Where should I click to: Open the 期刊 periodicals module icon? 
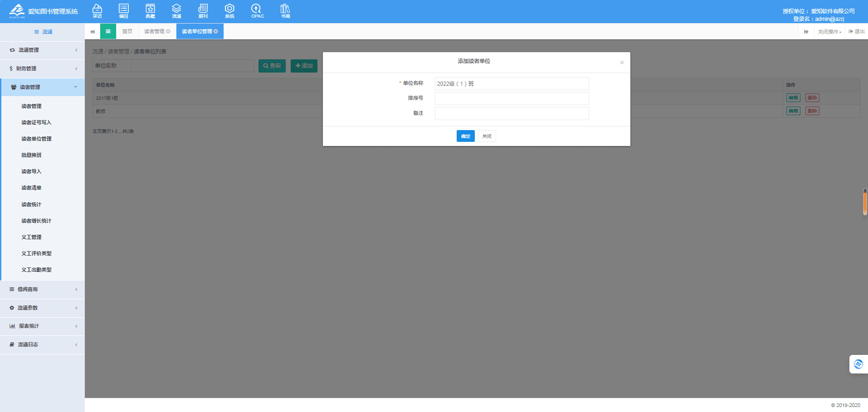203,11
